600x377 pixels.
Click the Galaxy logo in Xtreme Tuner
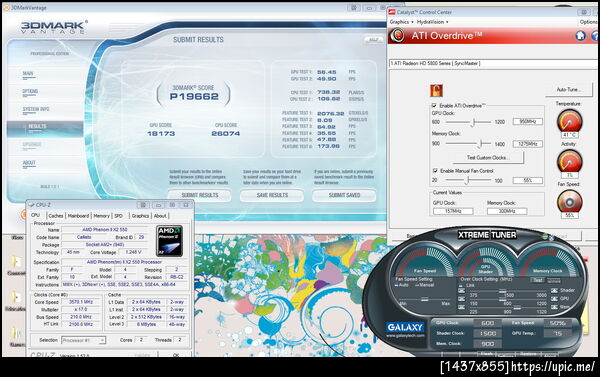(x=405, y=327)
